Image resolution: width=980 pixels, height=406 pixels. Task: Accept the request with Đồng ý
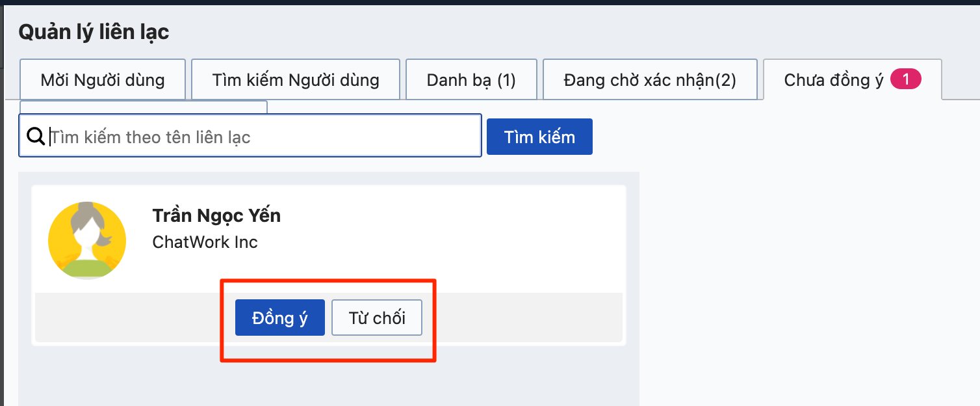click(x=279, y=318)
